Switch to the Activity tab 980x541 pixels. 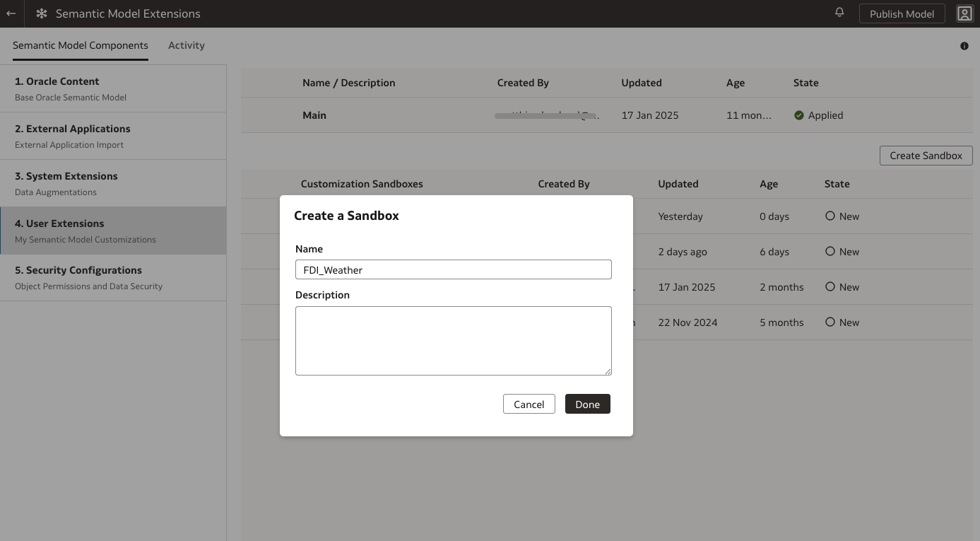click(186, 45)
